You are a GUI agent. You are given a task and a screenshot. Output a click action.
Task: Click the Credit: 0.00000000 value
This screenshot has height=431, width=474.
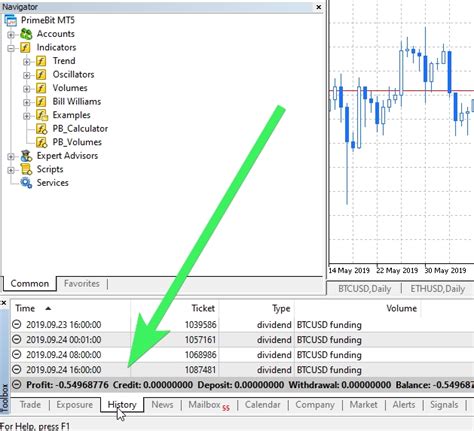pyautogui.click(x=153, y=385)
